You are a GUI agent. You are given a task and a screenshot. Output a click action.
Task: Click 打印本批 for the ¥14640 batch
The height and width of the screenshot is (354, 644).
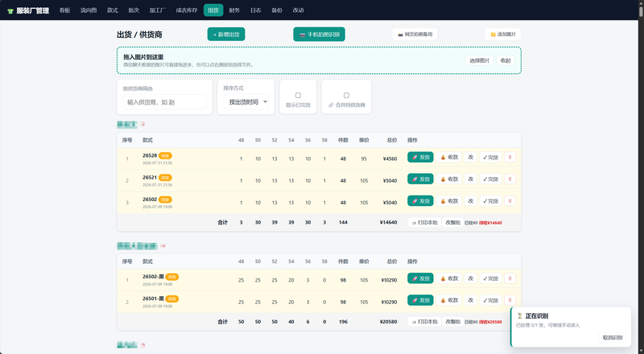(x=425, y=223)
